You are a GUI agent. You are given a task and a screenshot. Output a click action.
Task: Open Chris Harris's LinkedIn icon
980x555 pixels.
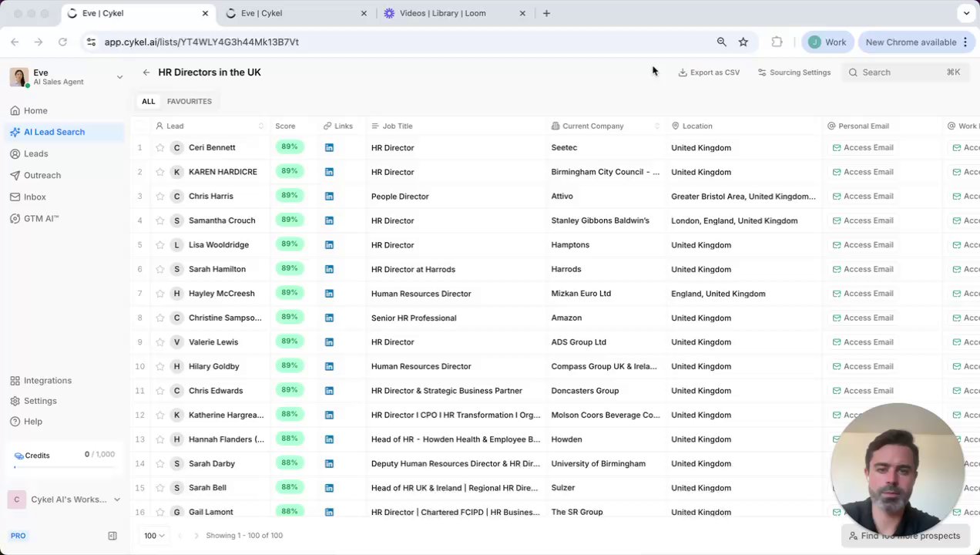coord(329,197)
